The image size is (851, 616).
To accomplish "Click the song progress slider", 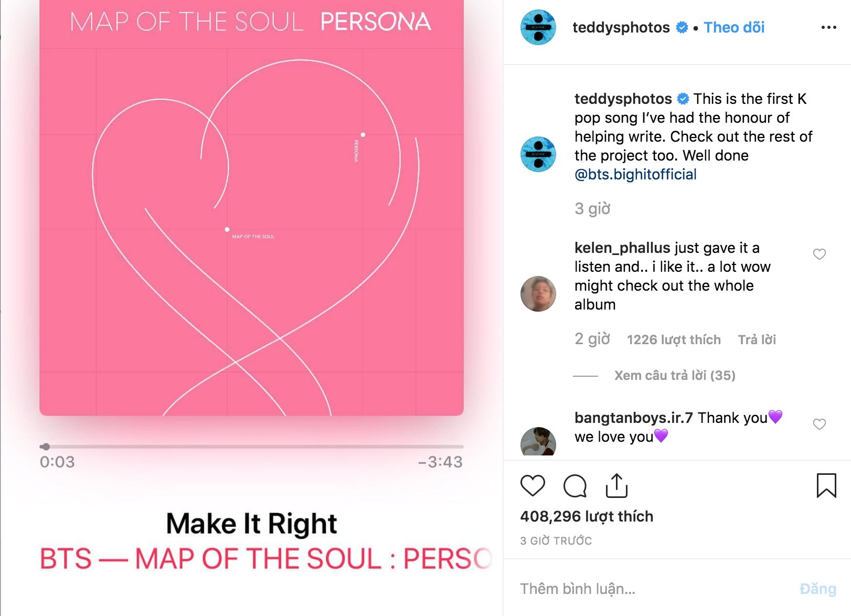I will (x=252, y=447).
